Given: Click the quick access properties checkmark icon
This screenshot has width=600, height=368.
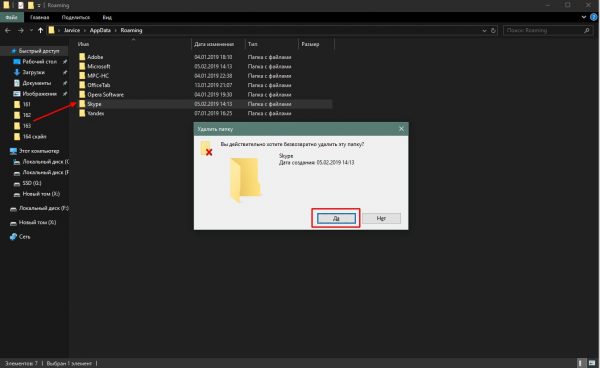Looking at the screenshot, I should click(x=21, y=5).
